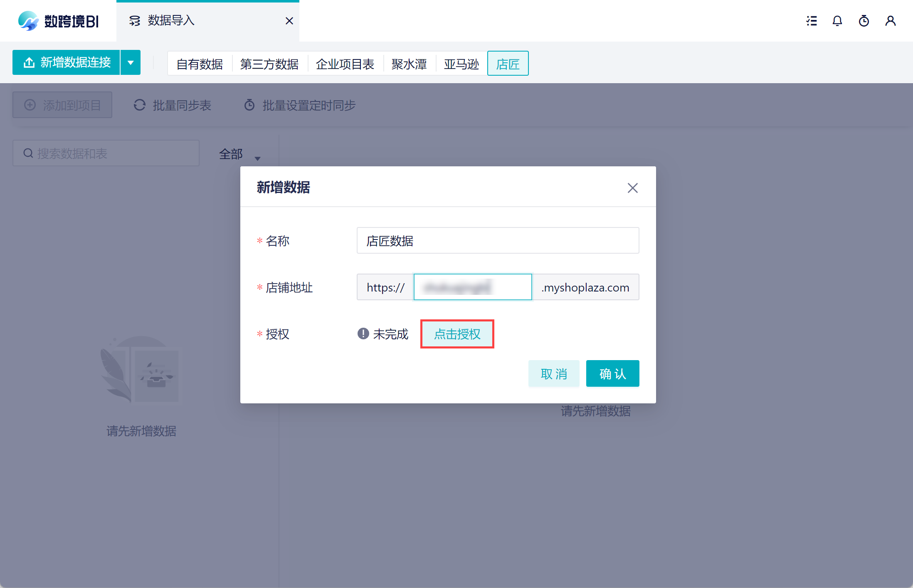The height and width of the screenshot is (588, 913).
Task: Click the 未完成 warning status icon
Action: point(363,334)
